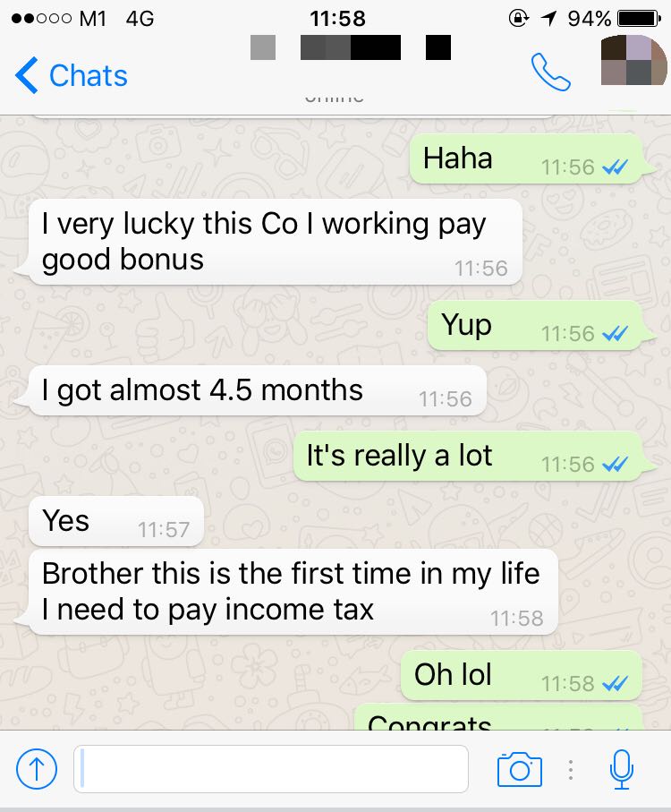
Task: Tap the 'pay income tax' message bubble
Action: pyautogui.click(x=293, y=592)
